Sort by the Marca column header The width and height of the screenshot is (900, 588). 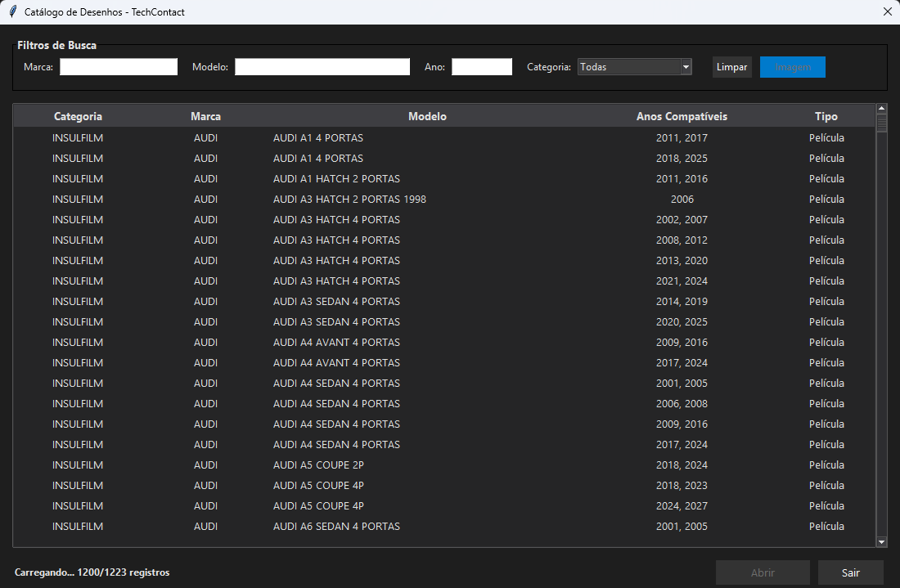tap(205, 116)
